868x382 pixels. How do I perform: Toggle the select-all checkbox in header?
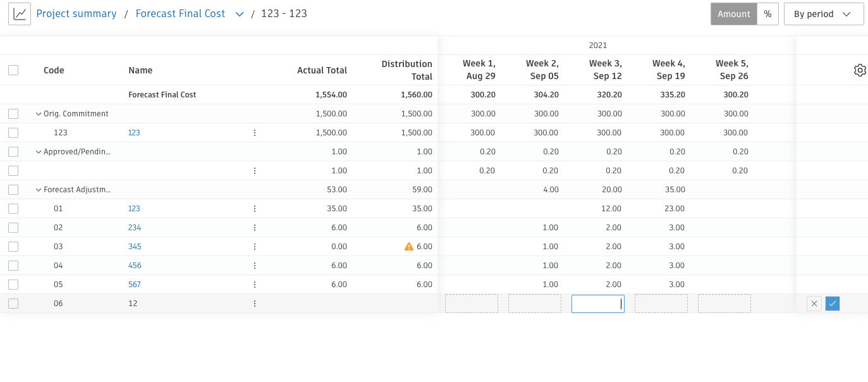pos(13,70)
